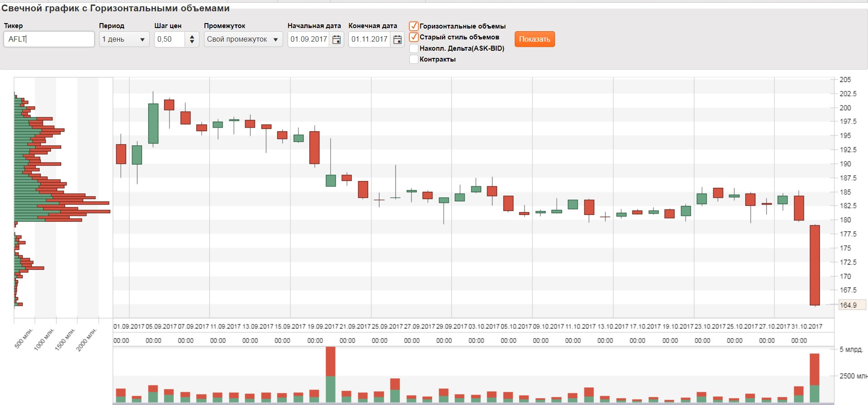Click the 01.09.2017 date axis label
868x405 pixels.
point(129,326)
